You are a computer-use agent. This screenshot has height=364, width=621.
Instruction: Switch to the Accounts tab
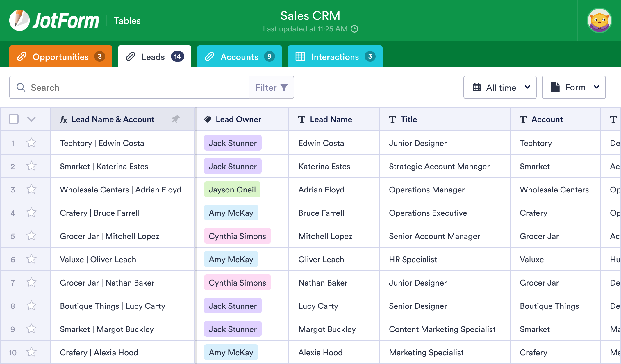click(239, 57)
